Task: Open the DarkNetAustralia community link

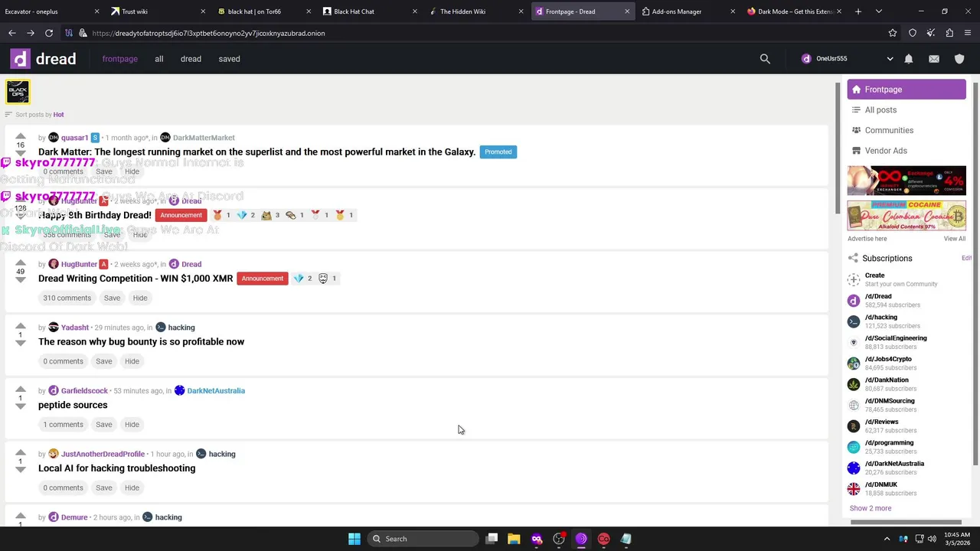Action: pos(216,391)
